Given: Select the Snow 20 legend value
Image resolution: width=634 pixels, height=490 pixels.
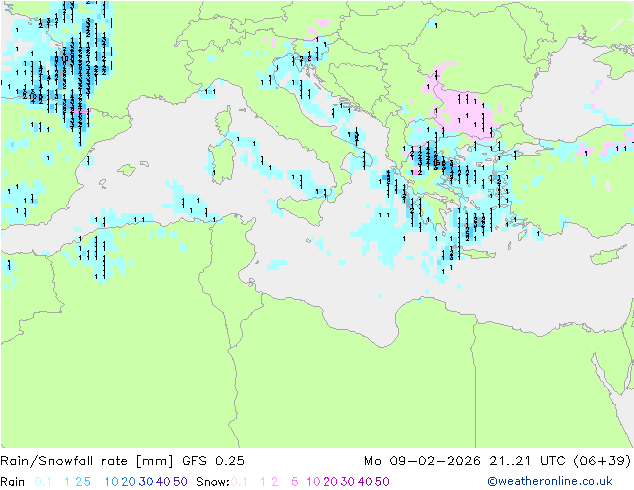Looking at the screenshot, I should coord(330,482).
